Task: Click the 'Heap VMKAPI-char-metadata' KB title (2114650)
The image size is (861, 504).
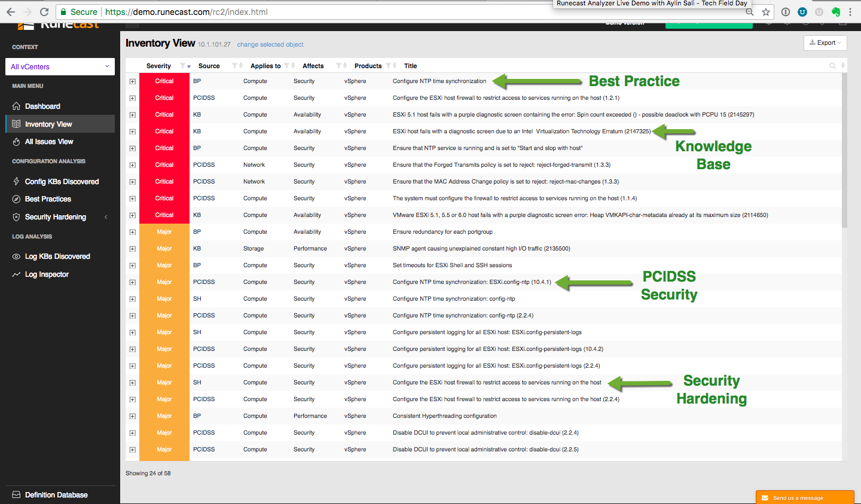Action: pos(580,215)
